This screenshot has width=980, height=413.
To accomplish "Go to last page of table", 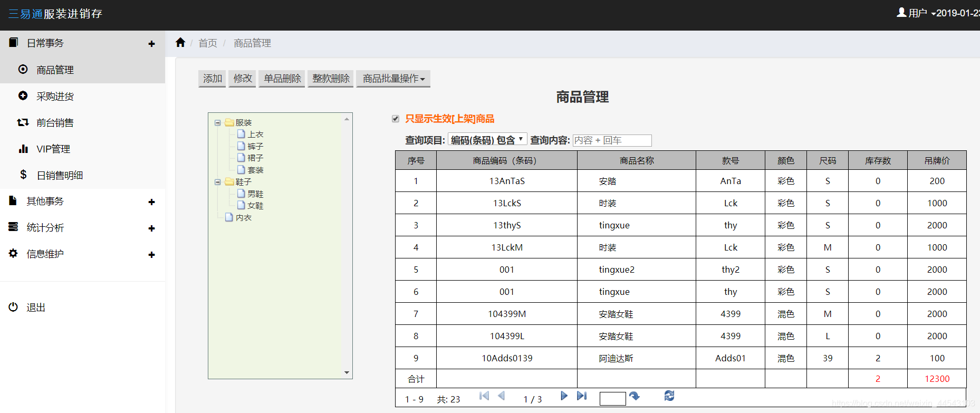I will tap(582, 396).
